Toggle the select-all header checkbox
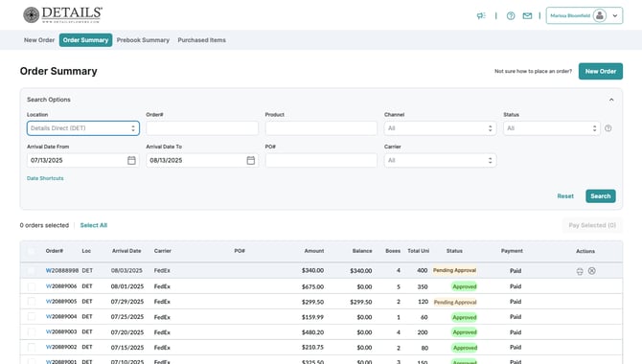This screenshot has width=642, height=364. [x=31, y=251]
